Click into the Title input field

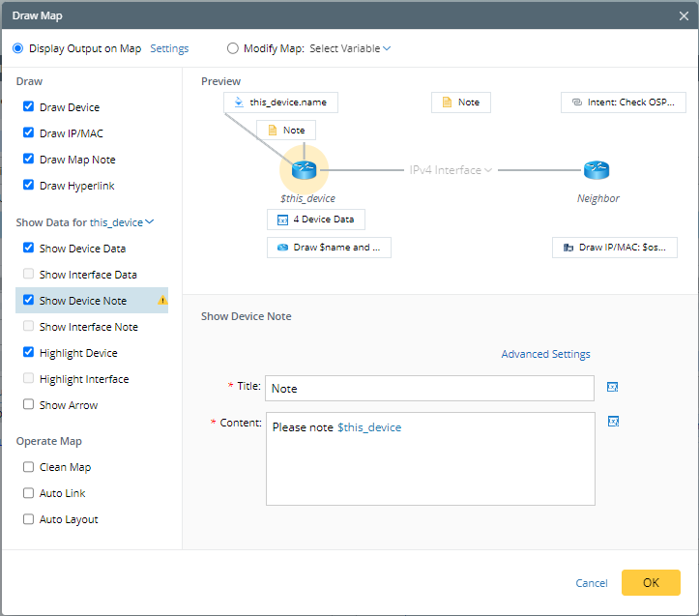[x=429, y=388]
